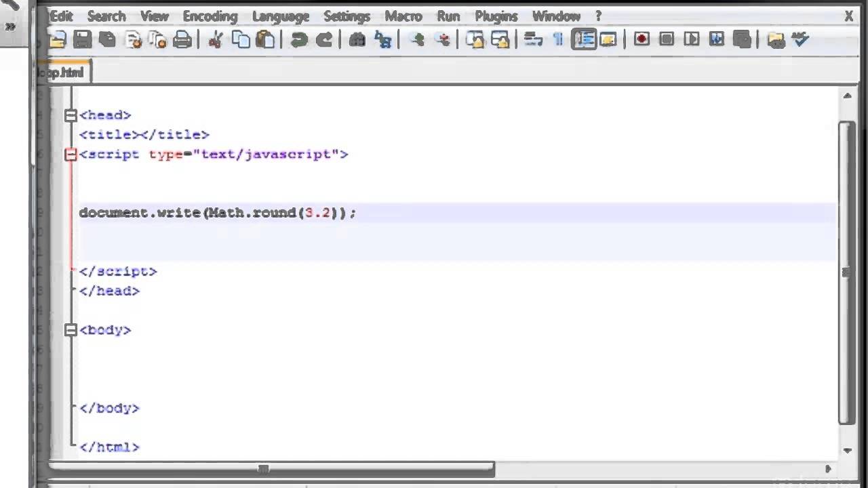Click the Close All toolbar icon
Image resolution: width=868 pixels, height=488 pixels.
pyautogui.click(x=157, y=39)
